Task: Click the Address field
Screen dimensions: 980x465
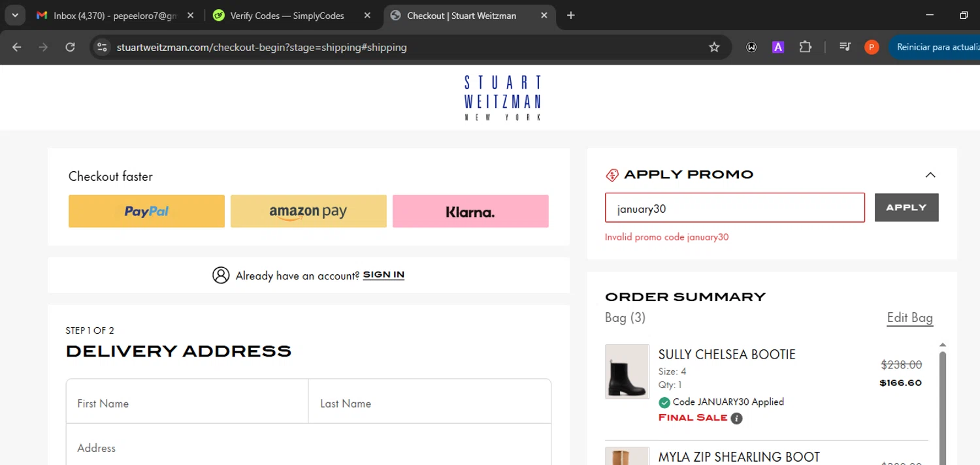Action: coord(308,445)
